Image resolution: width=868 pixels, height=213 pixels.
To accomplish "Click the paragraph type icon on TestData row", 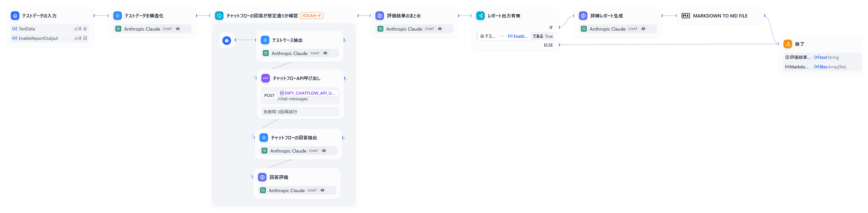I will pyautogui.click(x=85, y=29).
